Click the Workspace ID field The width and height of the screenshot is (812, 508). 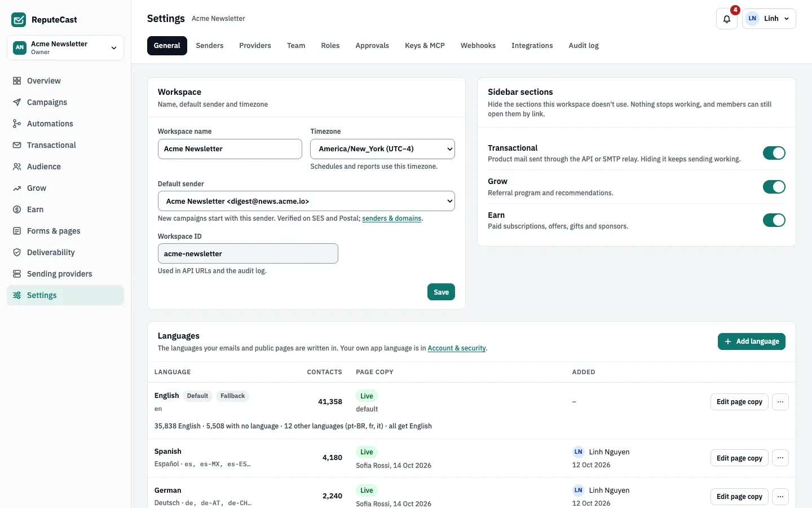coord(248,253)
